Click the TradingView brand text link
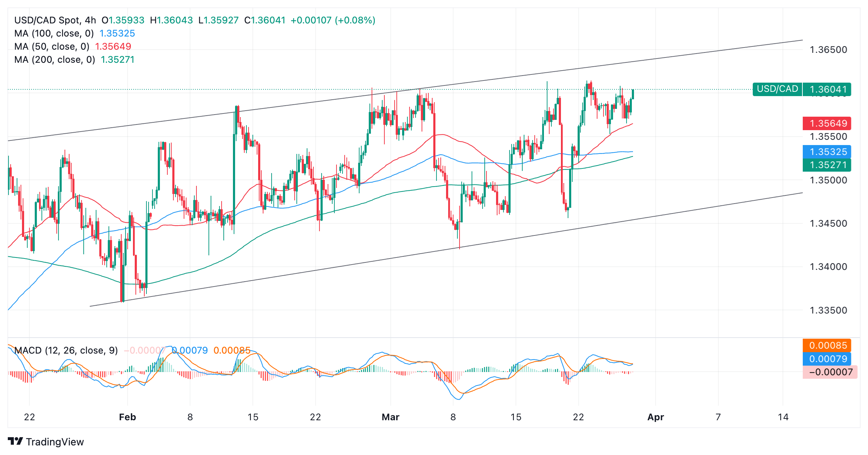Image resolution: width=868 pixels, height=455 pixels. coord(55,442)
